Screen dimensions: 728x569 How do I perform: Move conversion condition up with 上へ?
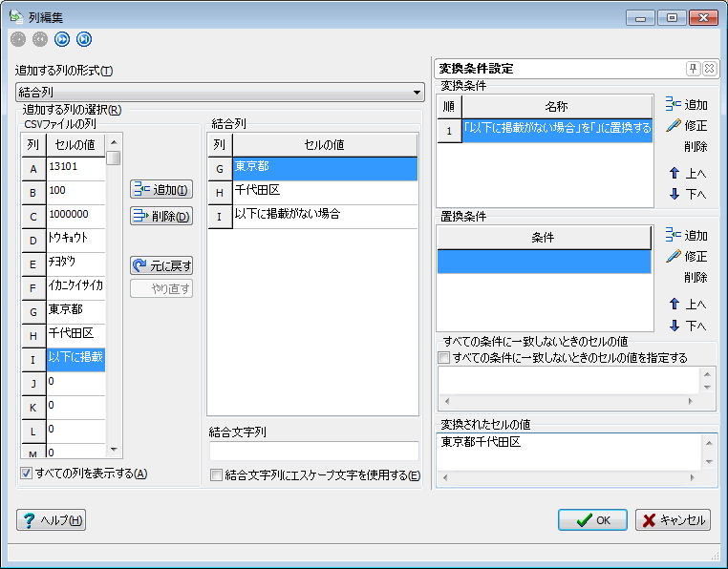point(687,174)
